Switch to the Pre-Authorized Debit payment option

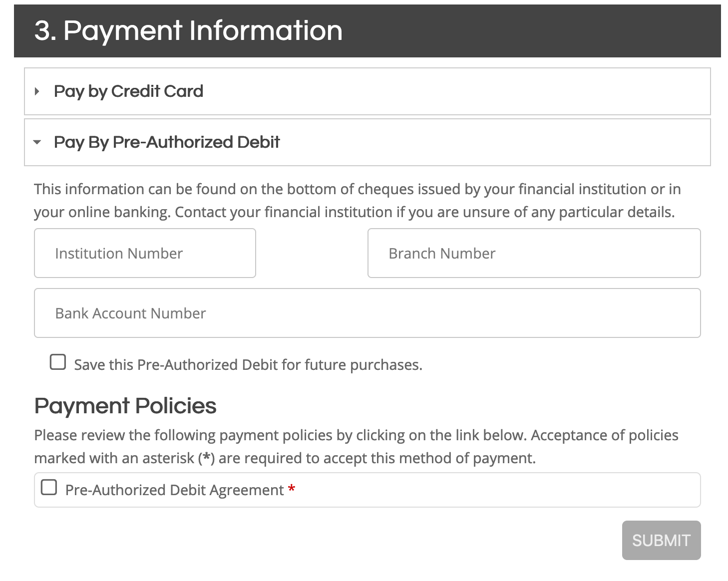click(x=167, y=142)
